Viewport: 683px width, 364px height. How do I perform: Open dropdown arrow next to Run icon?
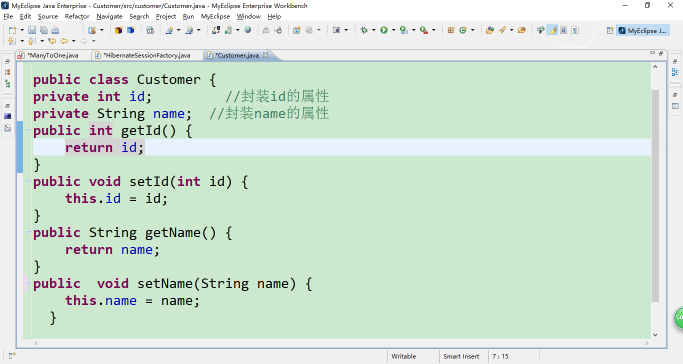pos(393,30)
